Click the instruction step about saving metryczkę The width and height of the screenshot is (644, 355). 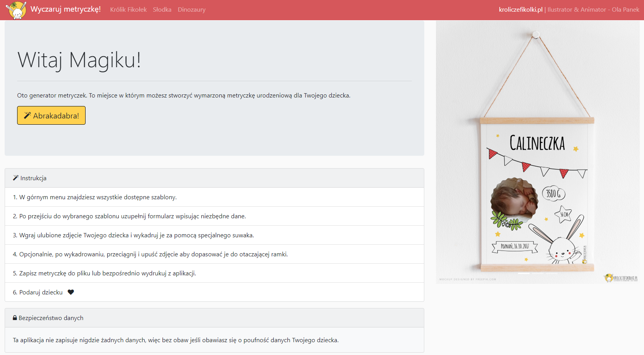(x=104, y=273)
